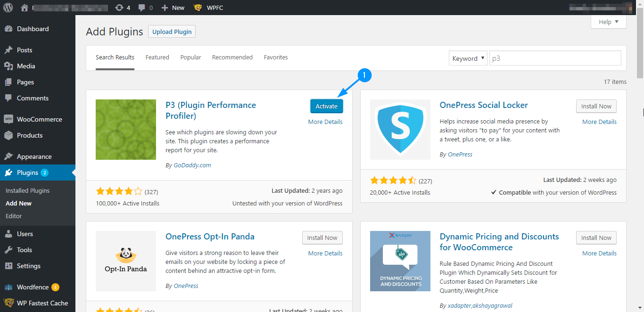
Task: Open P3 (Plugin Performance Profiler) title link
Action: tap(211, 110)
